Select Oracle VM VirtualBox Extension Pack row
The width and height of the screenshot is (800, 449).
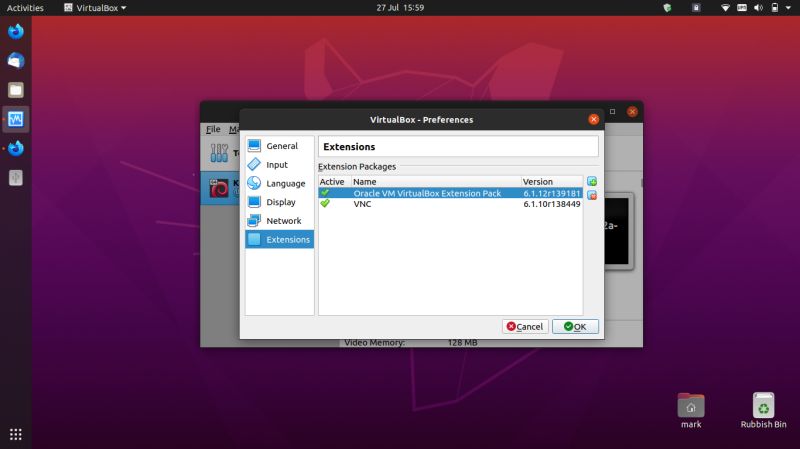tap(451, 193)
